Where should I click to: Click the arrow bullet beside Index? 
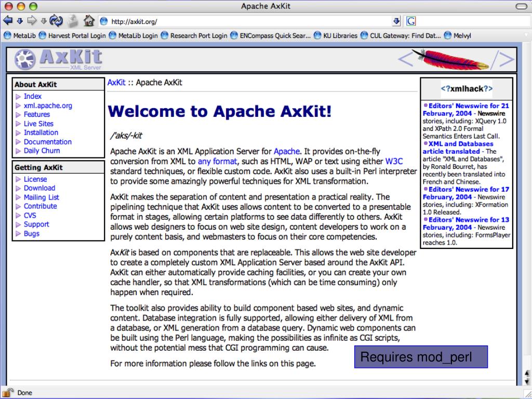click(x=18, y=97)
